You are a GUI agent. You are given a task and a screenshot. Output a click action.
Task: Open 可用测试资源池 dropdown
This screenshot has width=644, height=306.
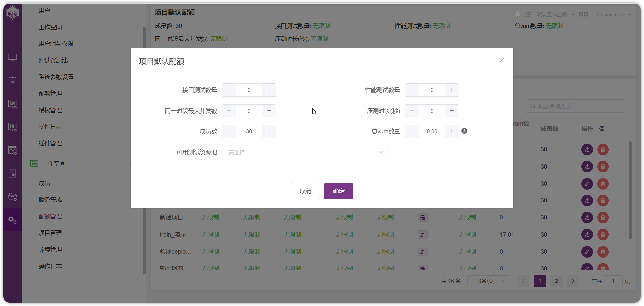[x=305, y=152]
